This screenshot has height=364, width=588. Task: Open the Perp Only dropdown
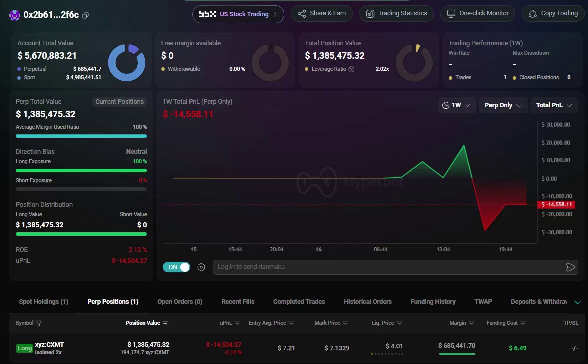click(503, 105)
